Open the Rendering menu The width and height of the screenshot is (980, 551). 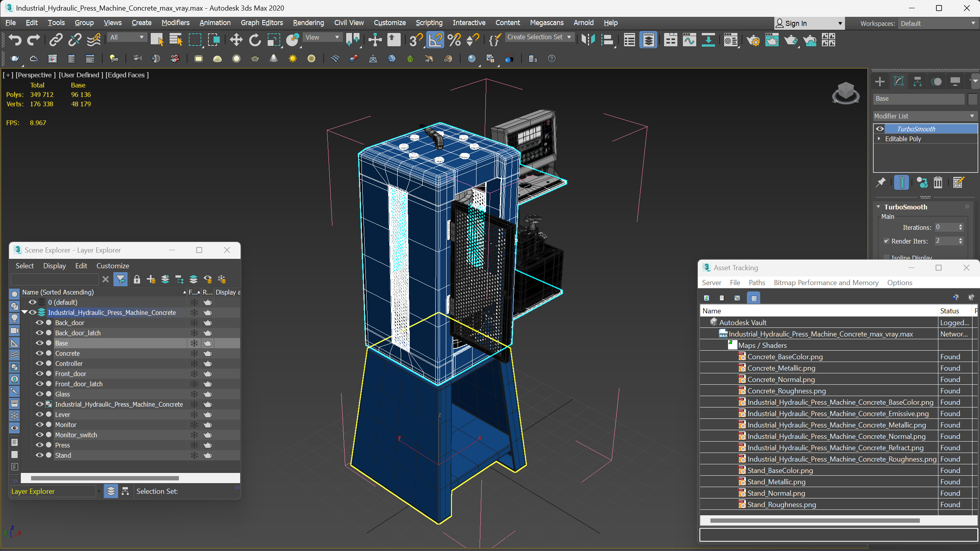tap(308, 22)
